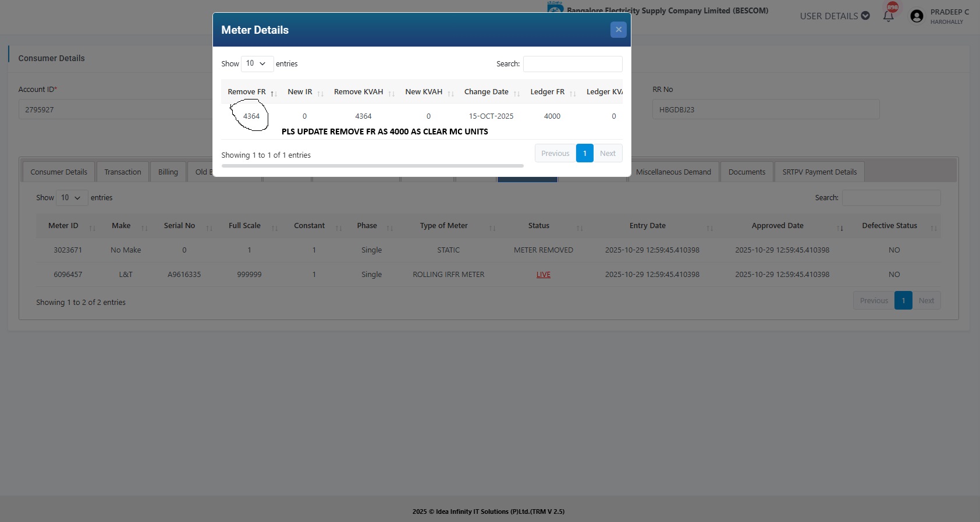Select ROLLING IRFR METER cell
Image resolution: width=980 pixels, height=522 pixels.
pyautogui.click(x=449, y=275)
